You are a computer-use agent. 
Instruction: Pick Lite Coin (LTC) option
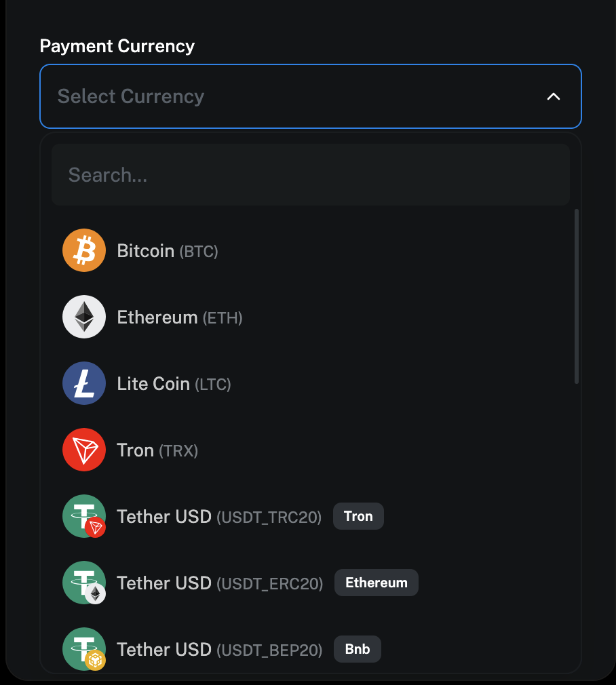tap(311, 384)
